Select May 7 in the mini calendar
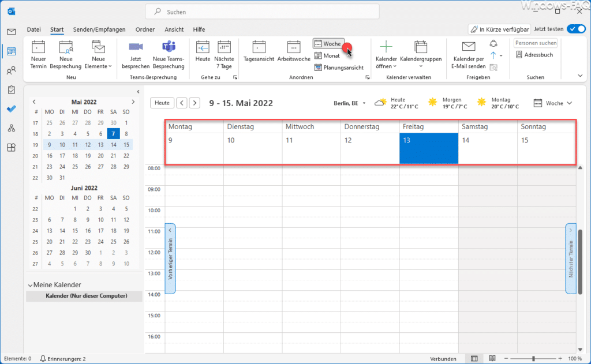Image resolution: width=591 pixels, height=364 pixels. click(113, 134)
